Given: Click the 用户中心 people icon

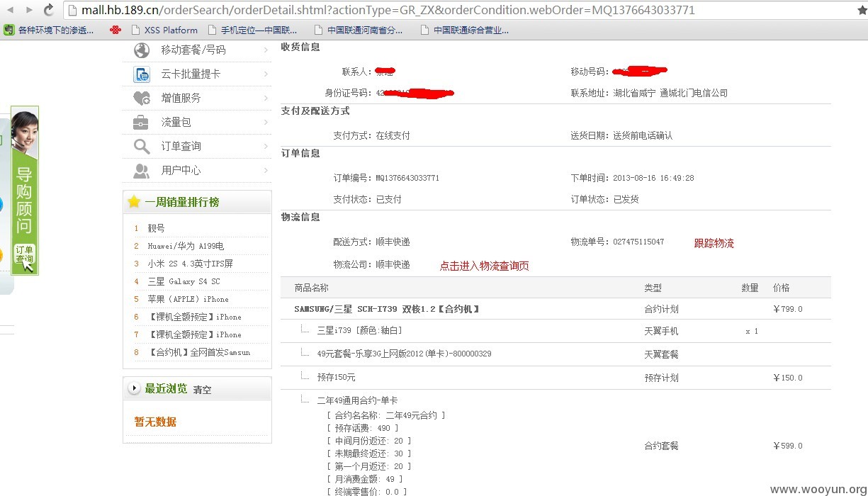Looking at the screenshot, I should (x=142, y=170).
